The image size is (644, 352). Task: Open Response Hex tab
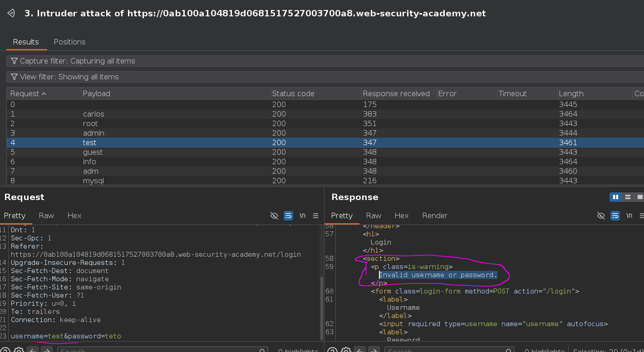[x=402, y=215]
